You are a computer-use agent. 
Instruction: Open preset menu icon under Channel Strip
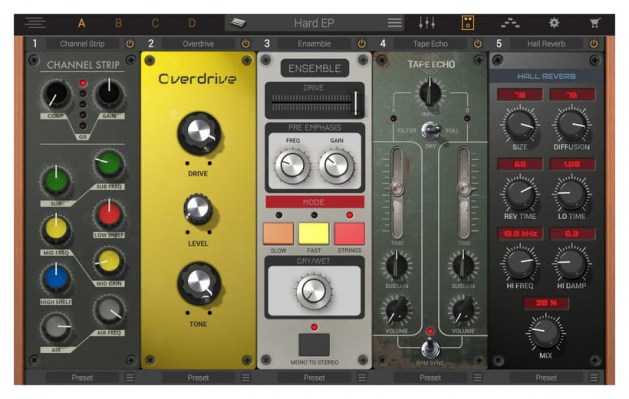point(130,377)
